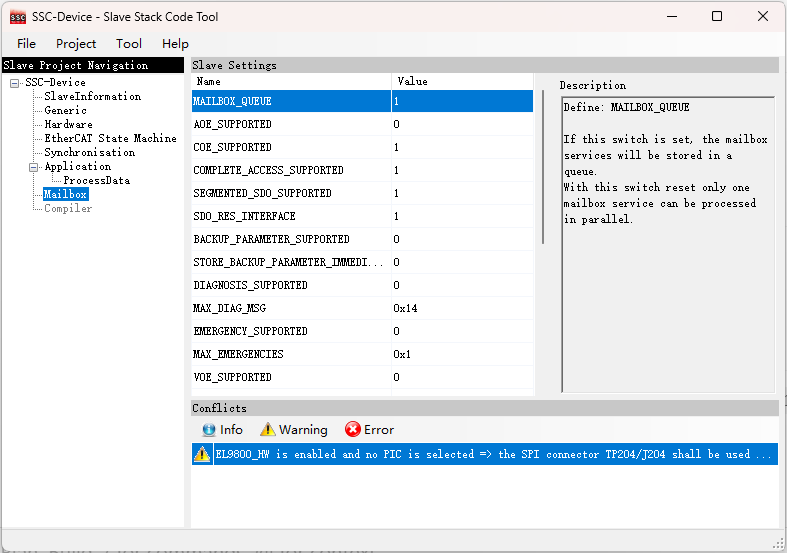Screen dimensions: 787x553
Task: Edit the AOE_SUPPORTED value cell
Action: coord(462,124)
